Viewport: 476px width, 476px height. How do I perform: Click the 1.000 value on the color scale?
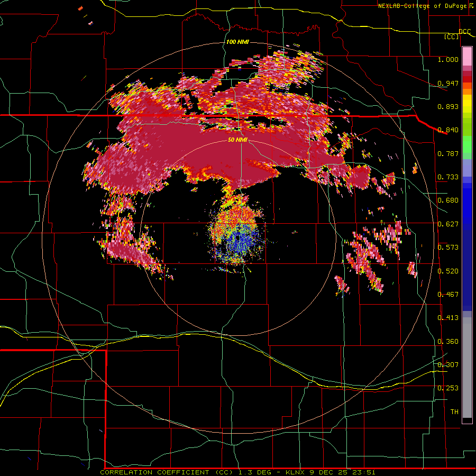[x=448, y=59]
